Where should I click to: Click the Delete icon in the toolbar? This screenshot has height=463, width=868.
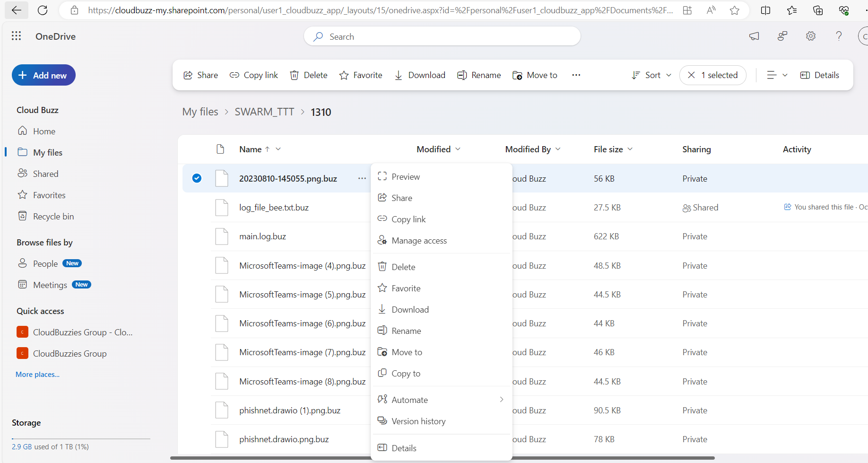(x=295, y=75)
